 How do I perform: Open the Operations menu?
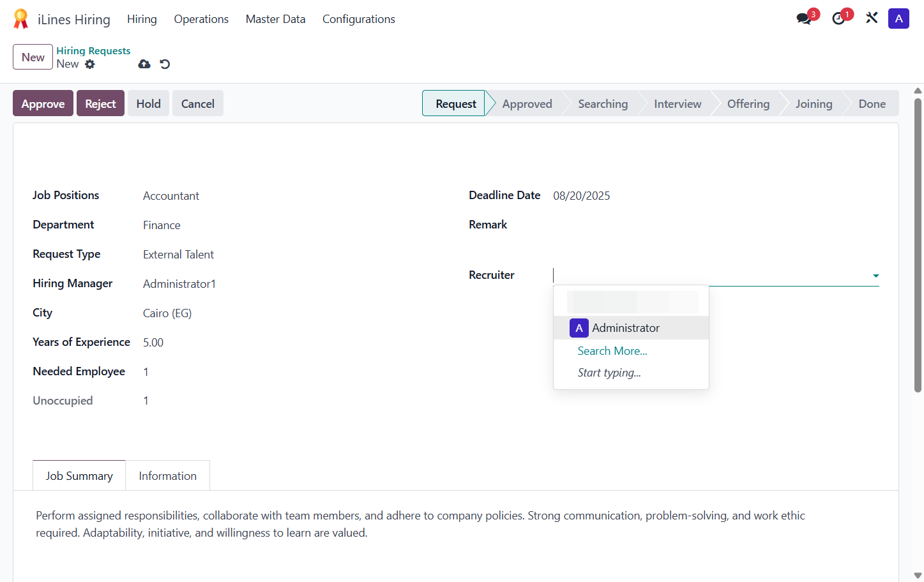201,19
